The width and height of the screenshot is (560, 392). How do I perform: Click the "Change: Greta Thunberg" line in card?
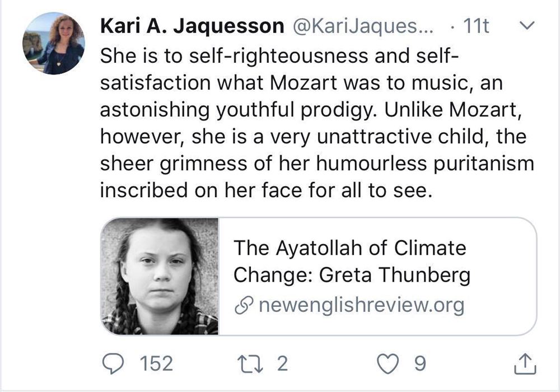[351, 276]
